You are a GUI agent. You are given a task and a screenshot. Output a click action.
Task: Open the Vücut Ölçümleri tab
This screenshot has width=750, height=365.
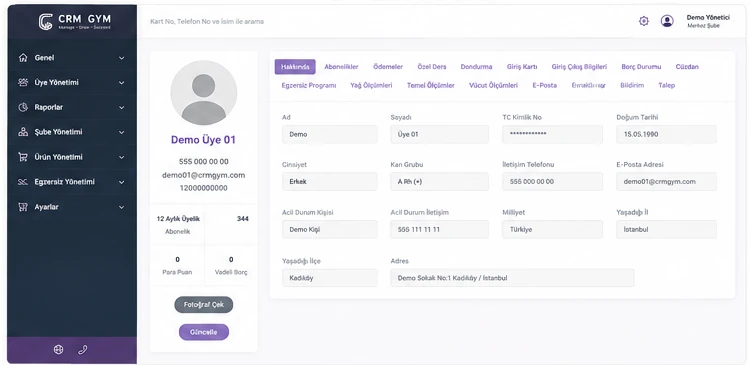(493, 86)
